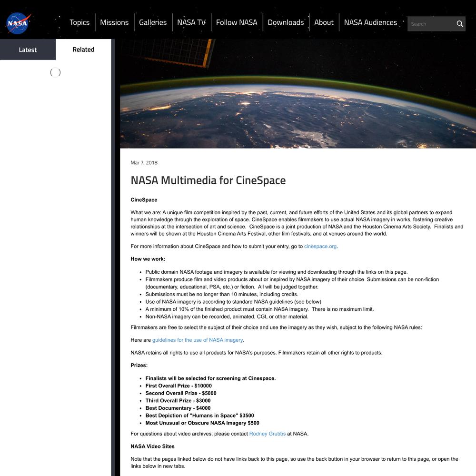The width and height of the screenshot is (476, 476).
Task: Open the Topics menu
Action: pyautogui.click(x=79, y=22)
